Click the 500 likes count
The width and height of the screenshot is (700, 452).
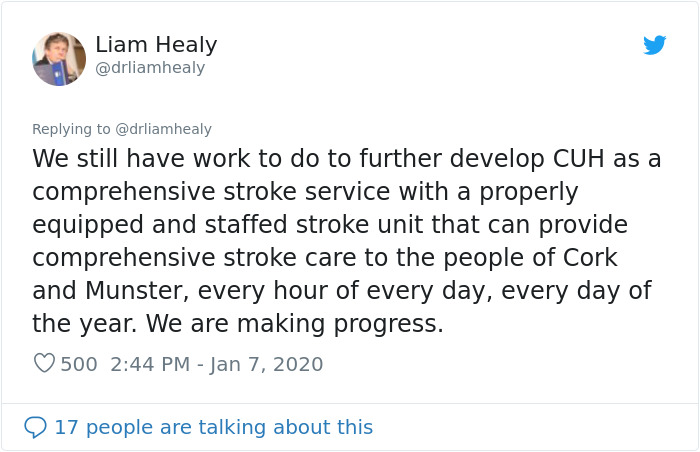pyautogui.click(x=79, y=364)
